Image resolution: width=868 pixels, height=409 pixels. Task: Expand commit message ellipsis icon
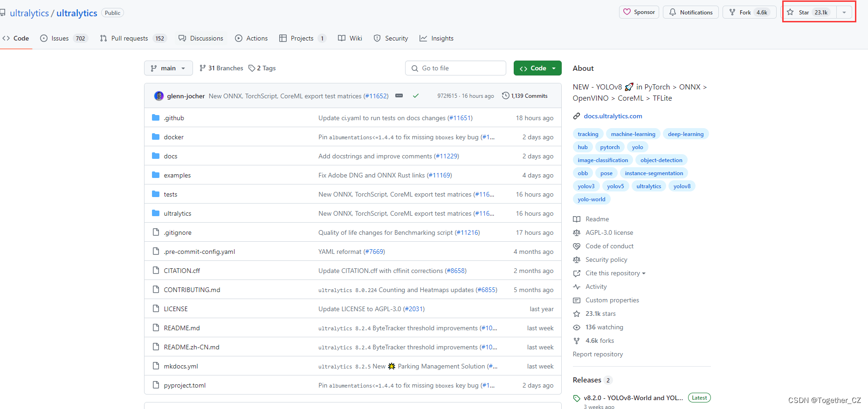399,95
